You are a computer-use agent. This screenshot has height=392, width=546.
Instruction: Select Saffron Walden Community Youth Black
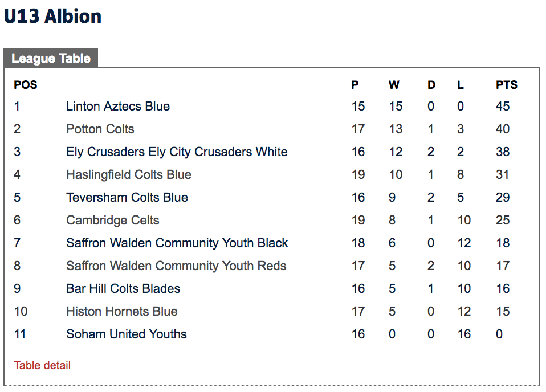click(x=177, y=243)
